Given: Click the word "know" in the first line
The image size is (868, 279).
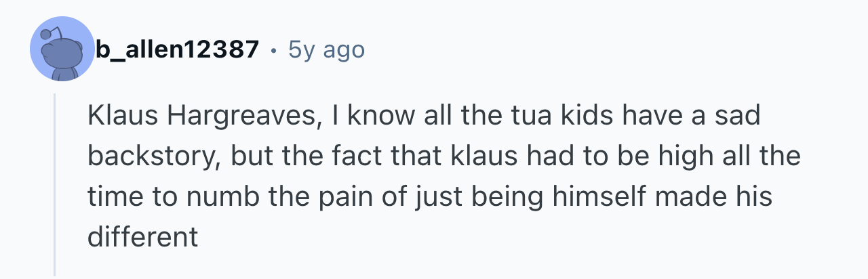Looking at the screenshot, I should (x=377, y=116).
